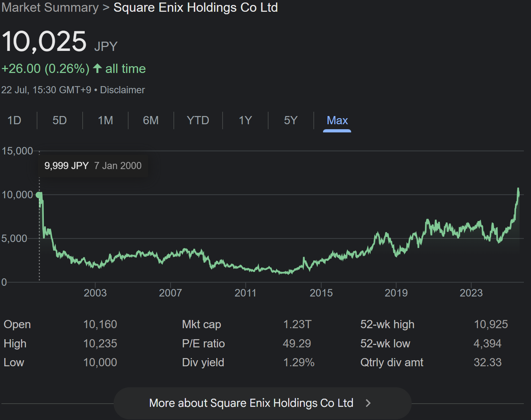Click the 2019 x-axis label
Image resolution: width=531 pixels, height=420 pixels.
(396, 293)
